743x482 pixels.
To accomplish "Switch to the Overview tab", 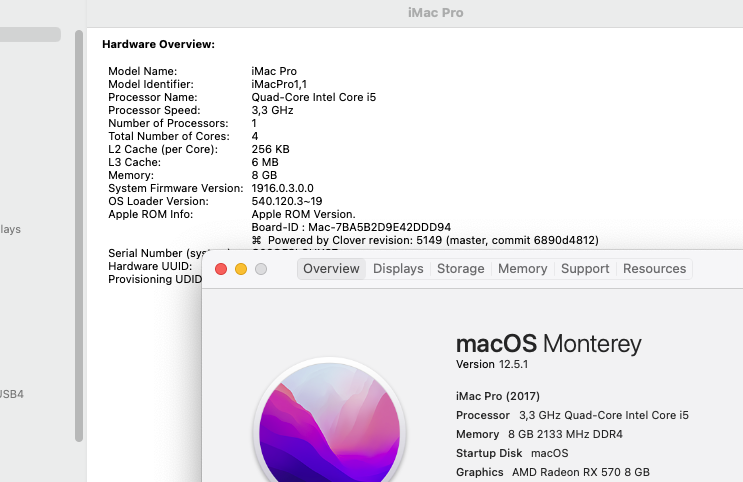I will click(331, 269).
